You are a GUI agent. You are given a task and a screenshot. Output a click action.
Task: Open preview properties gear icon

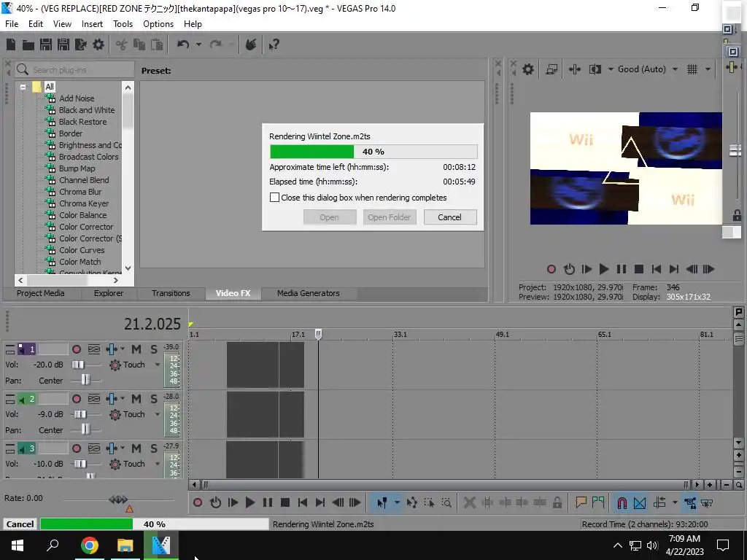pyautogui.click(x=528, y=69)
